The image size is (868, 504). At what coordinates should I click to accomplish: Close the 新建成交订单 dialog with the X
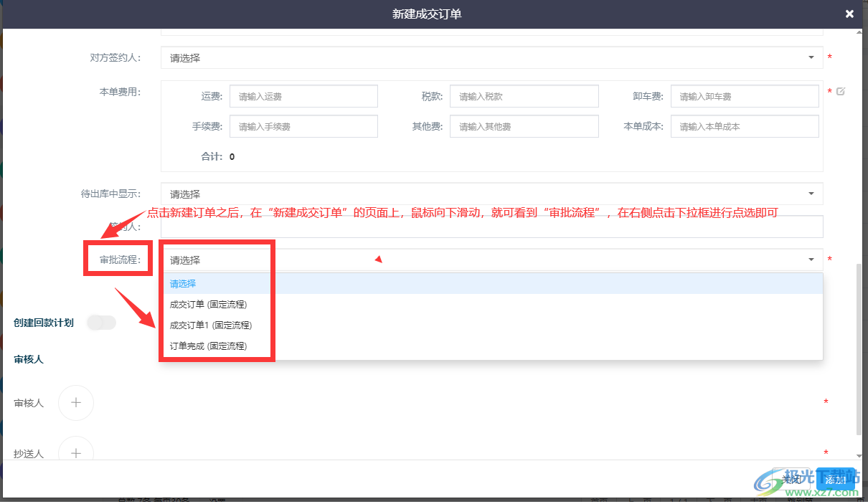[849, 14]
